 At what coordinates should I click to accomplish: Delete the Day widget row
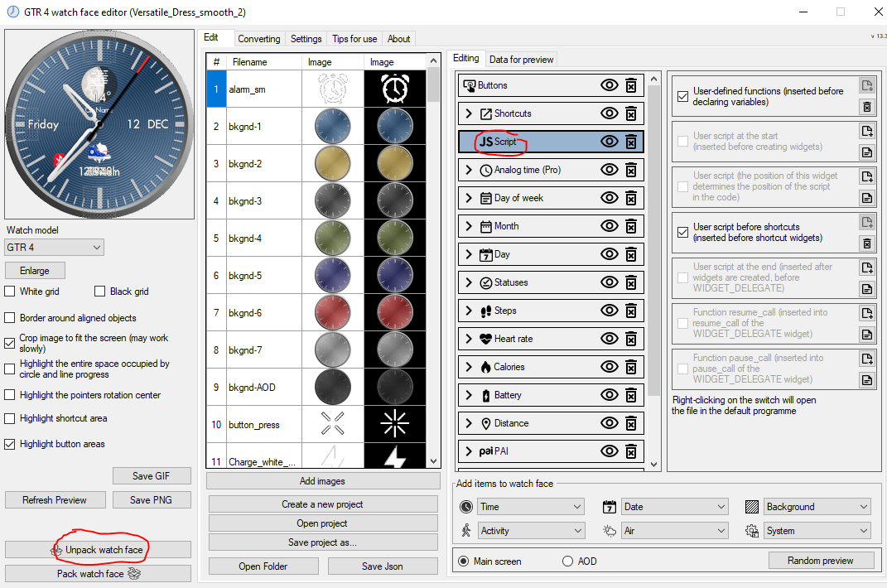[x=631, y=254]
